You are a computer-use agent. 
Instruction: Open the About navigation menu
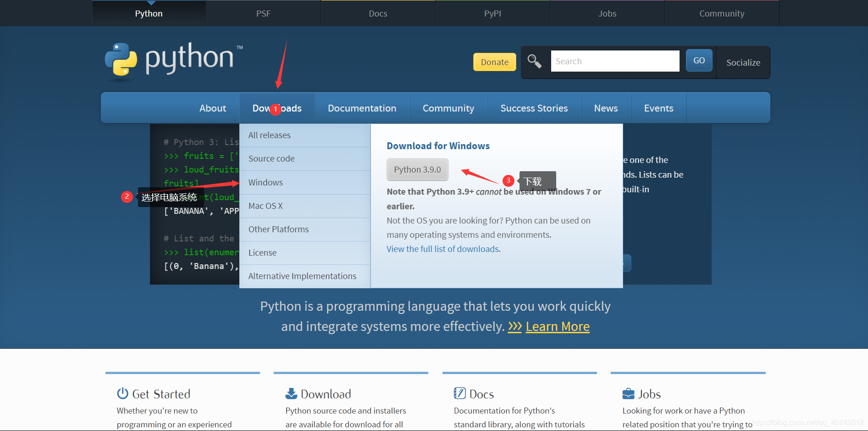point(213,108)
